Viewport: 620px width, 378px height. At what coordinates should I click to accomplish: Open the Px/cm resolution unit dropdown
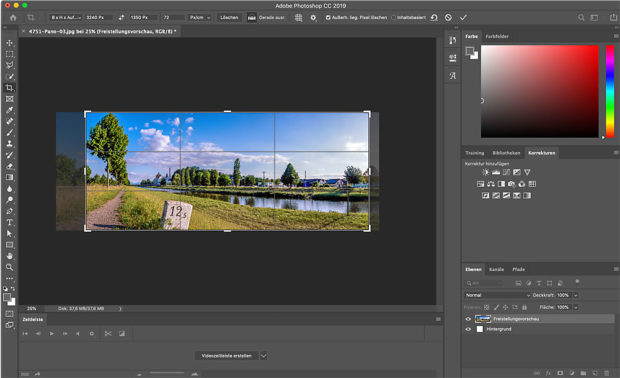(200, 17)
